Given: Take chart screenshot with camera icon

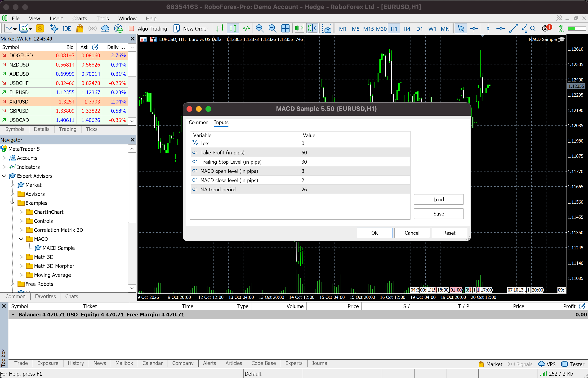Looking at the screenshot, I should click(327, 29).
